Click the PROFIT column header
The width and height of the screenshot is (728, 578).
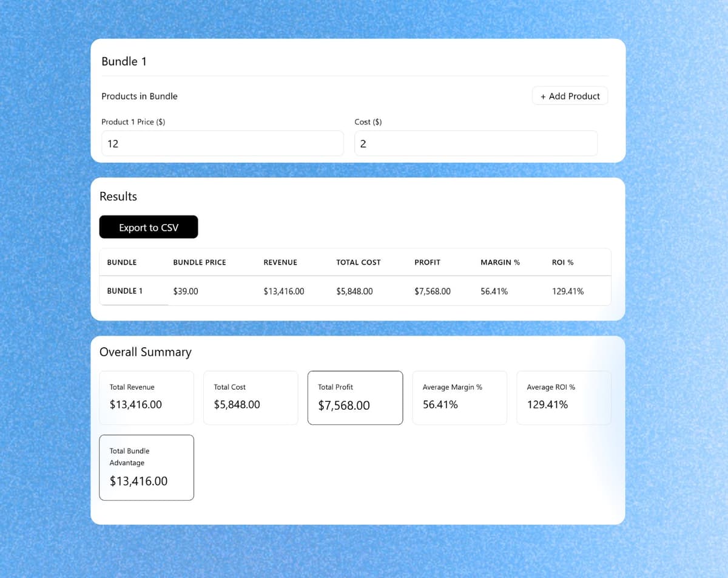[x=427, y=262]
